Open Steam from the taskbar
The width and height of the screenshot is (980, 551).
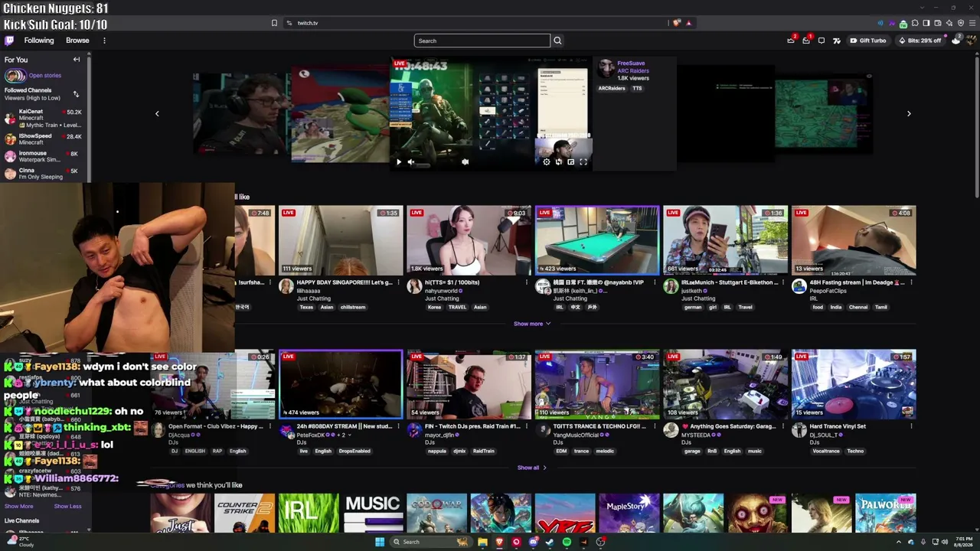[x=550, y=542]
